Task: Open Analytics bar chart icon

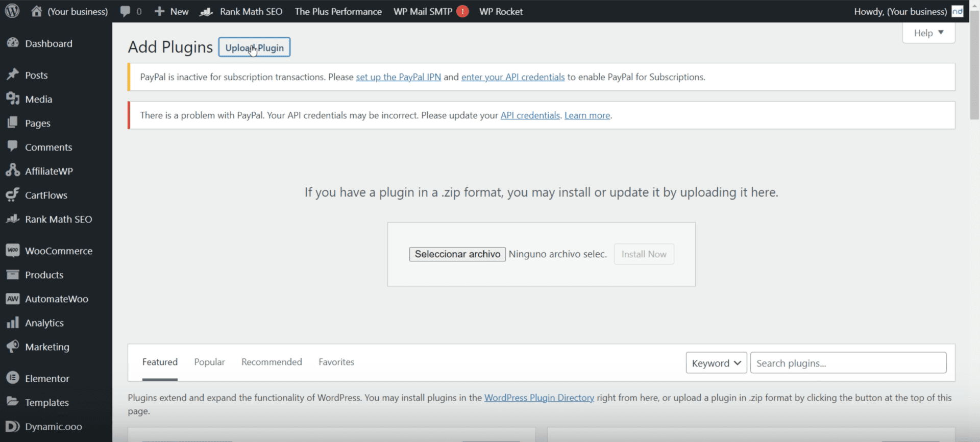Action: click(x=13, y=323)
